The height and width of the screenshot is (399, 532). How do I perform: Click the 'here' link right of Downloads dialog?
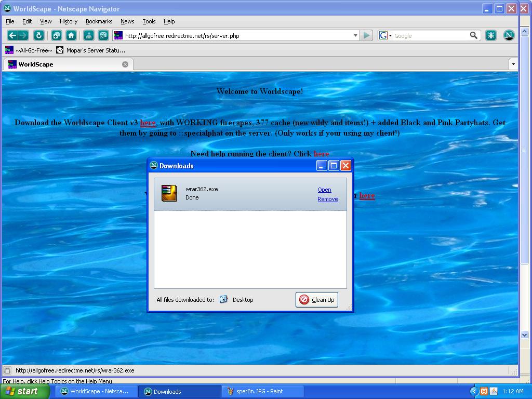[367, 195]
